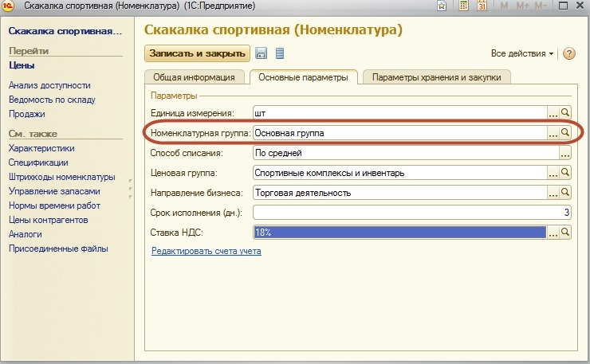Open the Продажи link
This screenshot has width=590, height=364.
click(27, 114)
